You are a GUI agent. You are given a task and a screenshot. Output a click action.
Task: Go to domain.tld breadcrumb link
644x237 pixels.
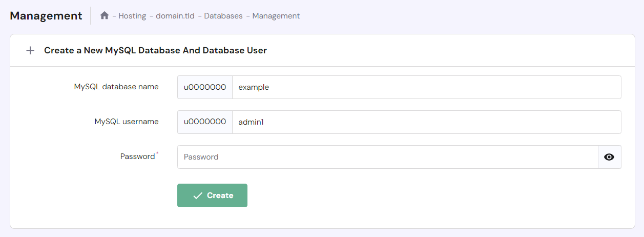coord(175,16)
